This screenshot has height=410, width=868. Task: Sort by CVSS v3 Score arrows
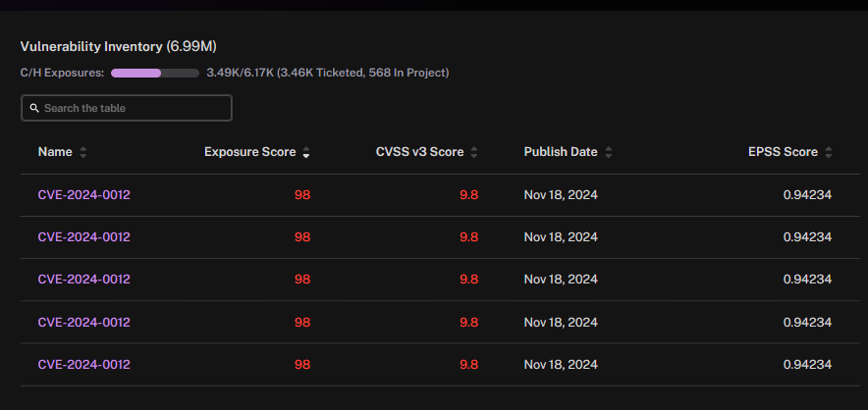pyautogui.click(x=474, y=152)
